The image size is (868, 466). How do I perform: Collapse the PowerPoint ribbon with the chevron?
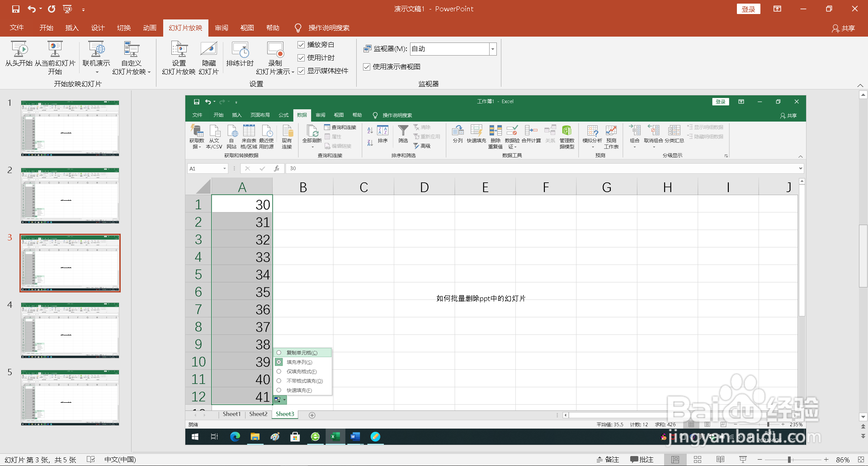860,85
